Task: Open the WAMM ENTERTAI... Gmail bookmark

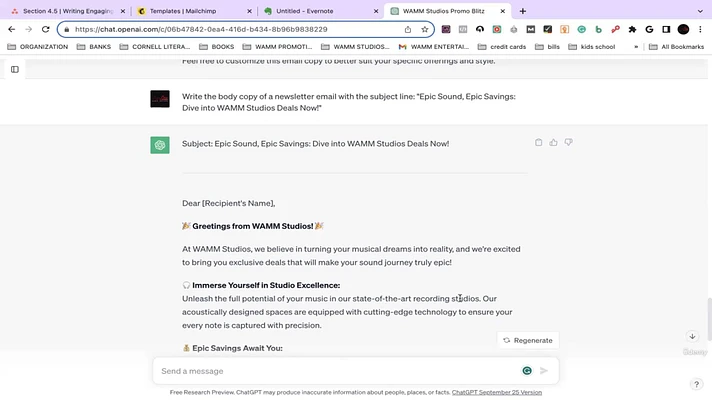Action: click(434, 47)
